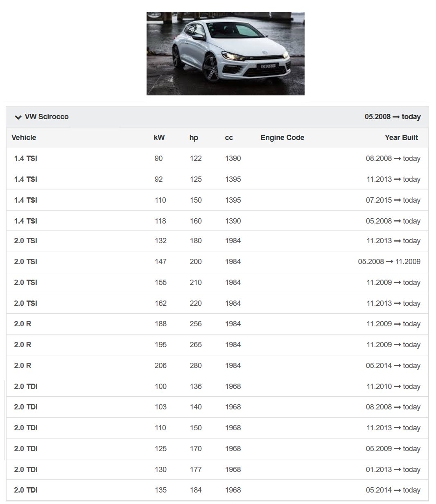
Task: Click the 05.2008 → today header date range
Action: point(393,117)
